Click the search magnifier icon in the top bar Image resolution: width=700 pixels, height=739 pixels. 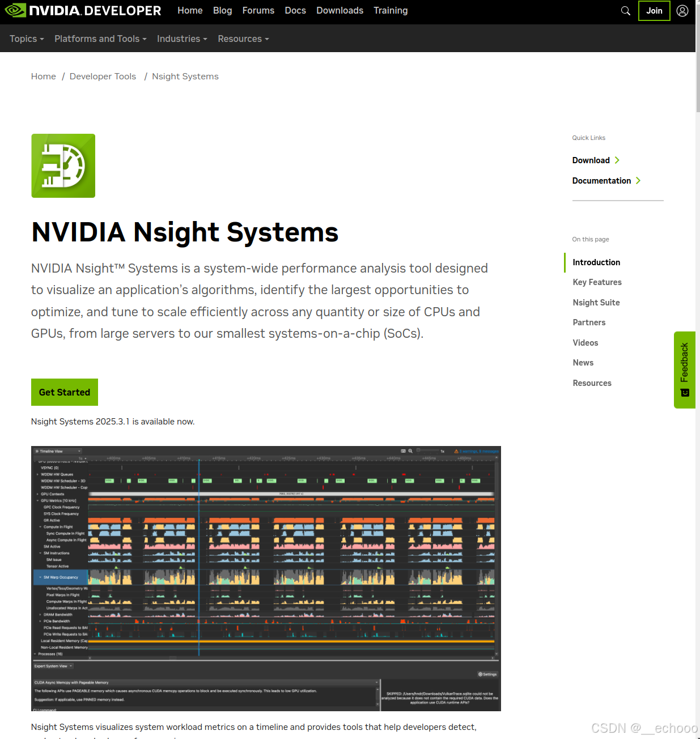[x=625, y=10]
